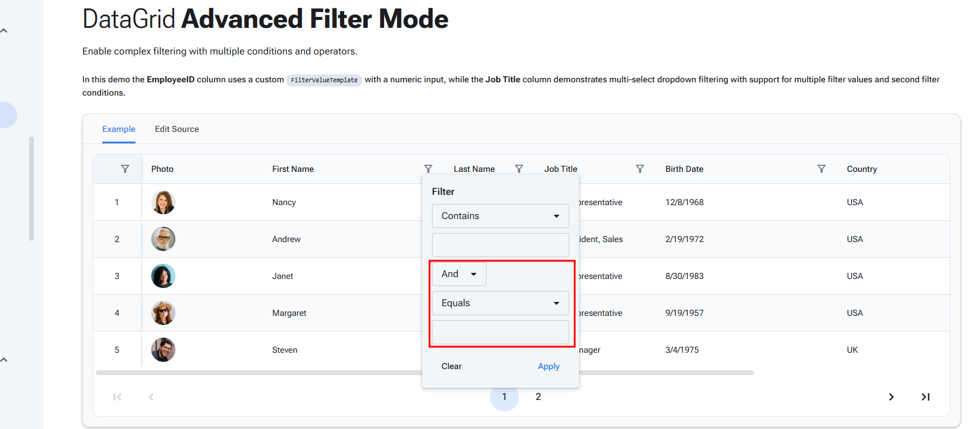
Task: Click the first filter value input field
Action: point(500,245)
